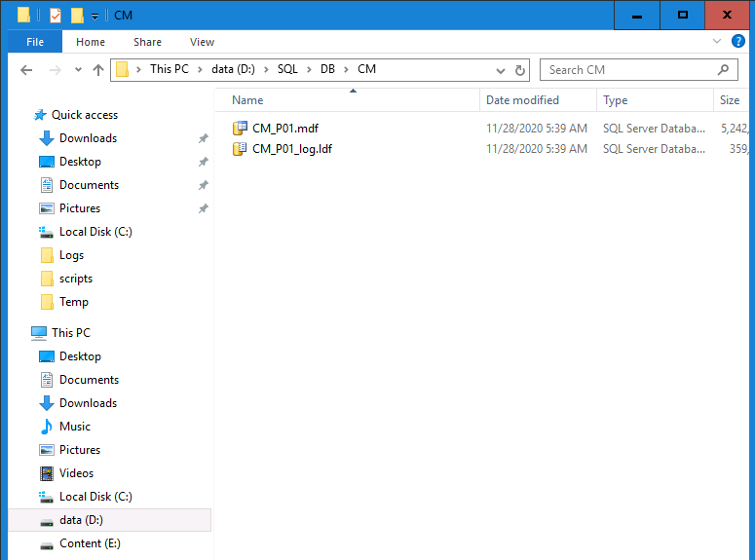
Task: Click DB in the address path
Action: (327, 69)
